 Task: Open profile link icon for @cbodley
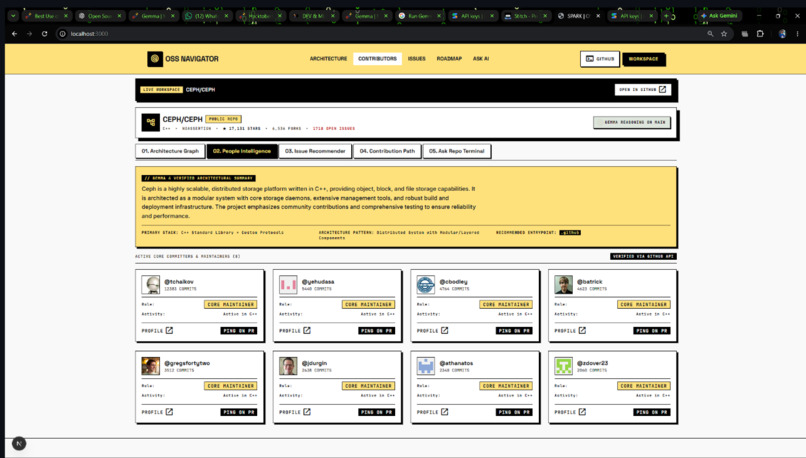click(445, 331)
